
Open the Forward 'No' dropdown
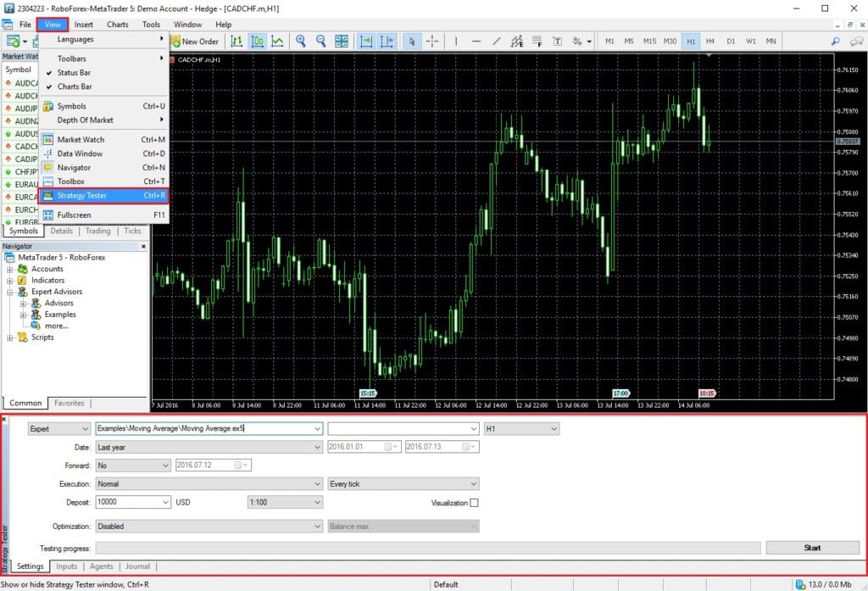[133, 466]
